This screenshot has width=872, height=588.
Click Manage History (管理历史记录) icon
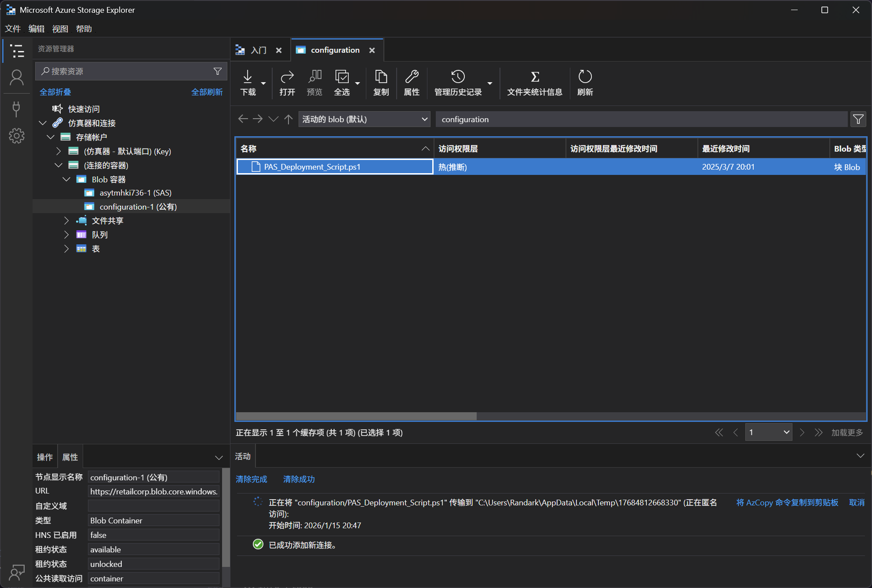[x=458, y=77]
